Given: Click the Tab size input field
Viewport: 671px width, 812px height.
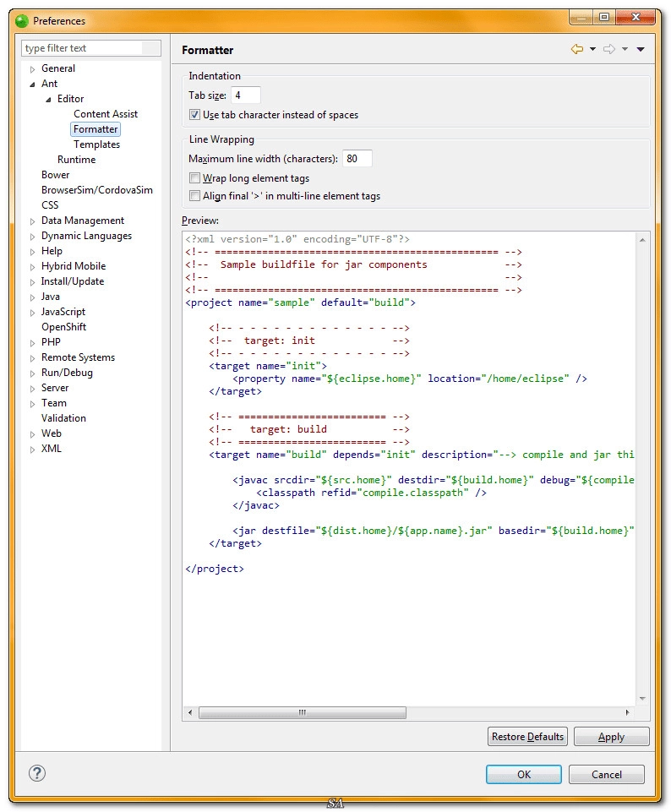Looking at the screenshot, I should click(x=245, y=95).
